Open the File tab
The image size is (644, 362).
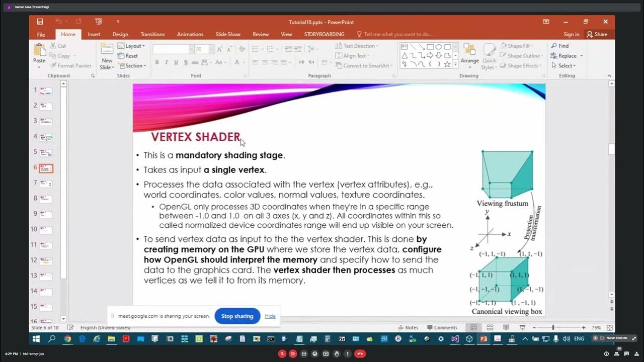click(x=41, y=34)
